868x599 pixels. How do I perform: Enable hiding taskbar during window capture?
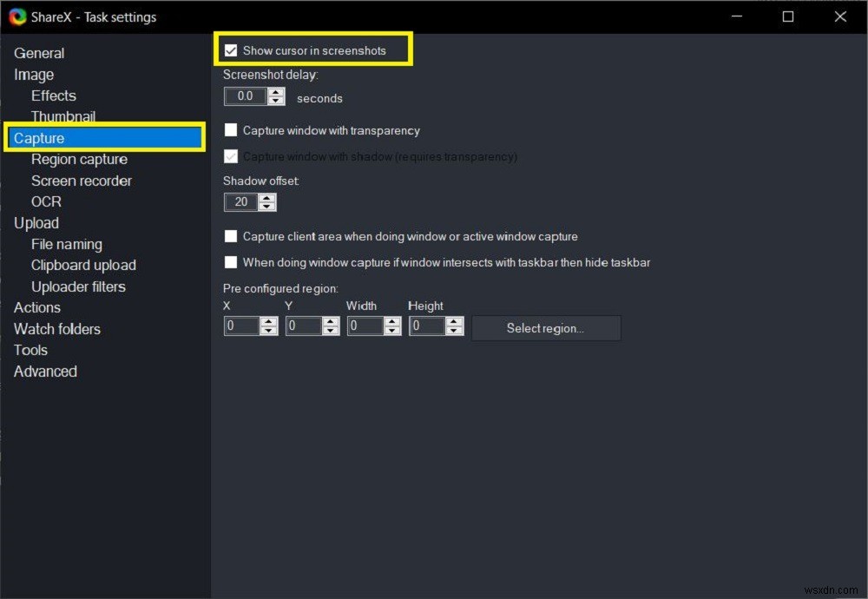coord(231,262)
